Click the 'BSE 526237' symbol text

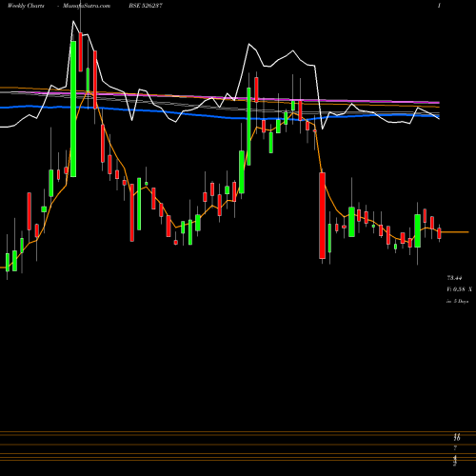coord(146,6)
